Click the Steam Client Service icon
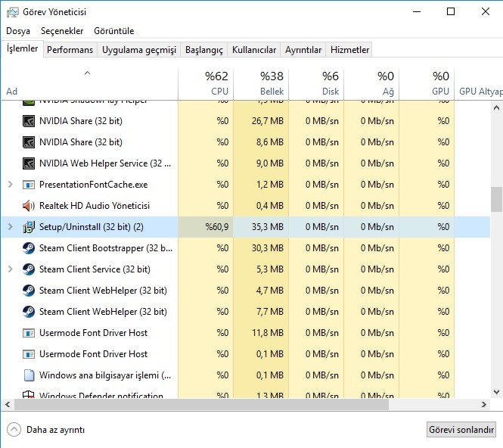Screen dimensions: 503x448 [29, 269]
